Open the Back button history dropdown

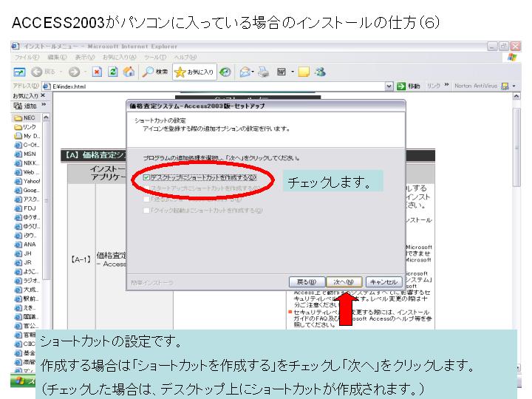tap(61, 72)
